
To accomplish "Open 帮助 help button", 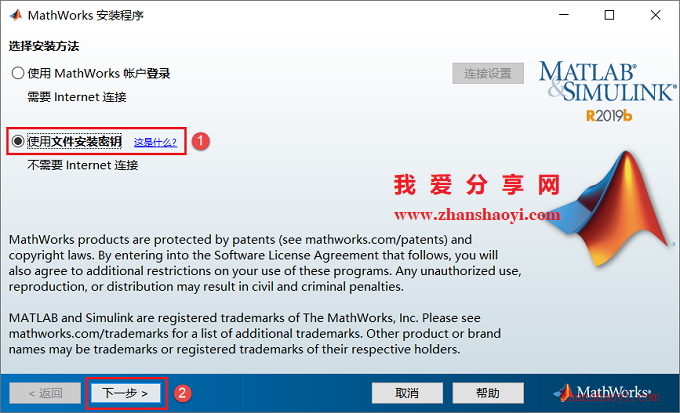I will click(488, 393).
